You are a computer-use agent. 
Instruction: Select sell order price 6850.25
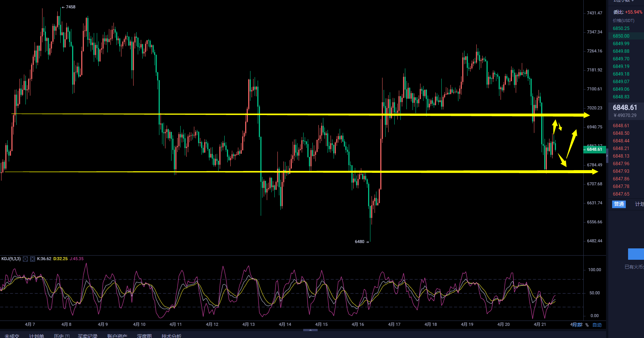(x=621, y=28)
